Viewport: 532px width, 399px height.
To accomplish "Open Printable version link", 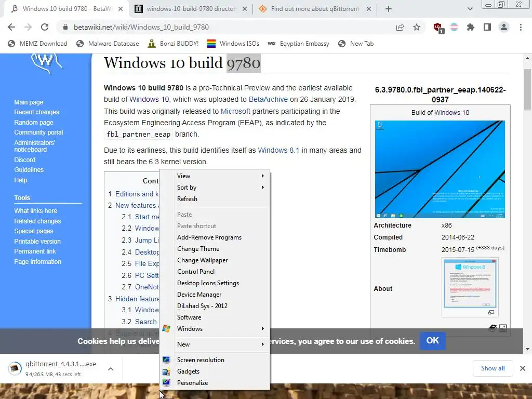I will tap(37, 241).
